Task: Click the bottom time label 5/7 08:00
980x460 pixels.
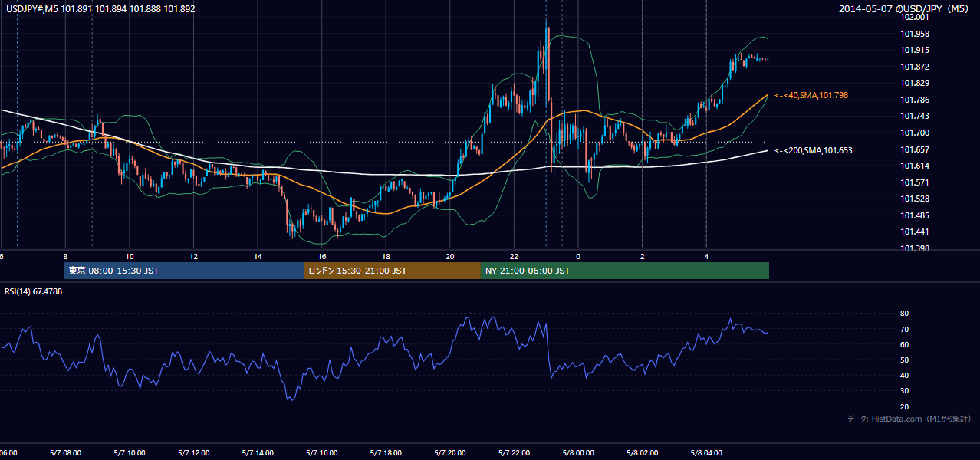Action: click(65, 453)
